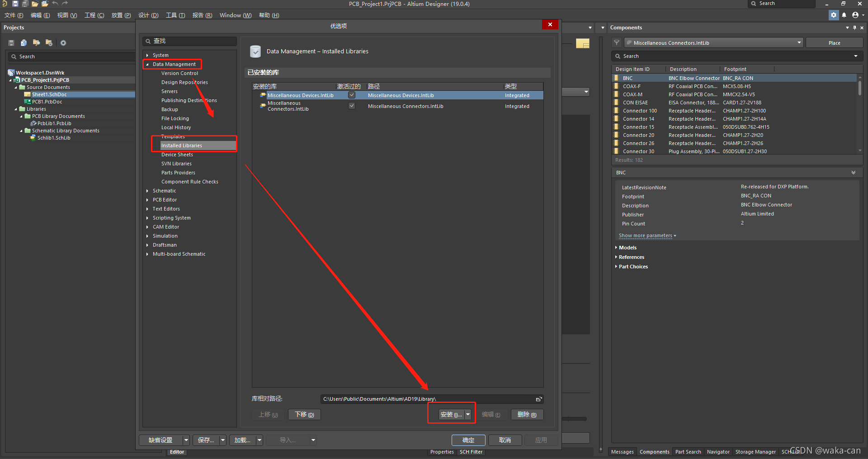Expand the Schematic preferences node
Screen dimensions: 868x459
[x=147, y=191]
